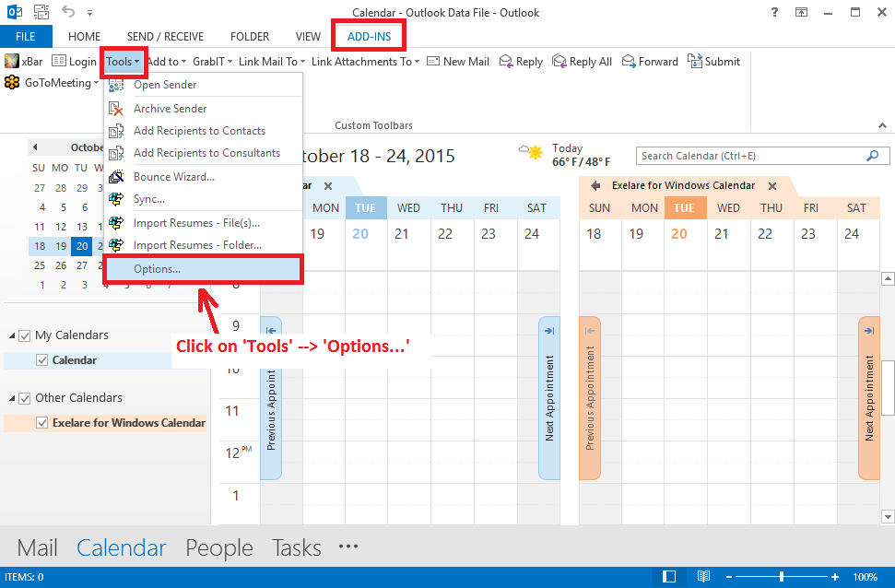Close the left calendar tab

328,186
